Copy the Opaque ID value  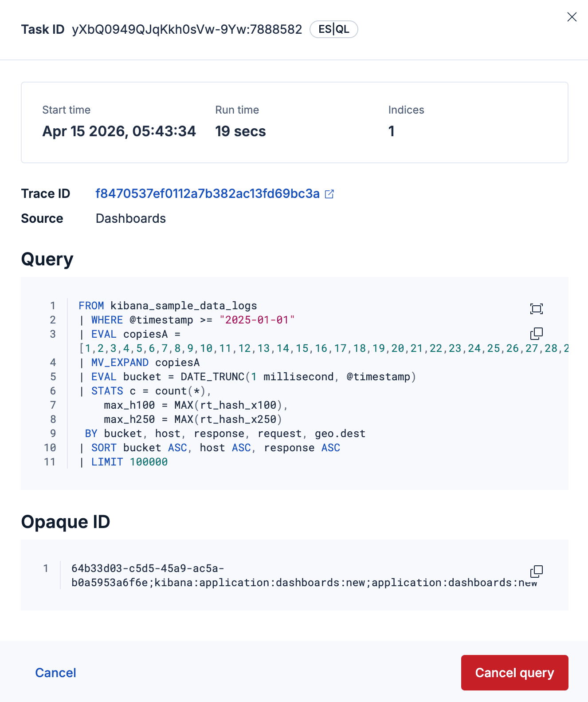537,572
